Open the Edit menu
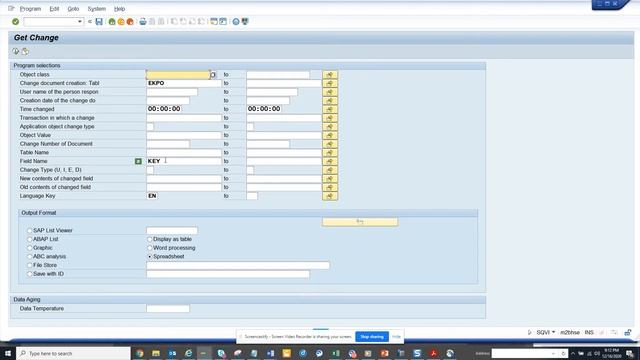 click(54, 9)
